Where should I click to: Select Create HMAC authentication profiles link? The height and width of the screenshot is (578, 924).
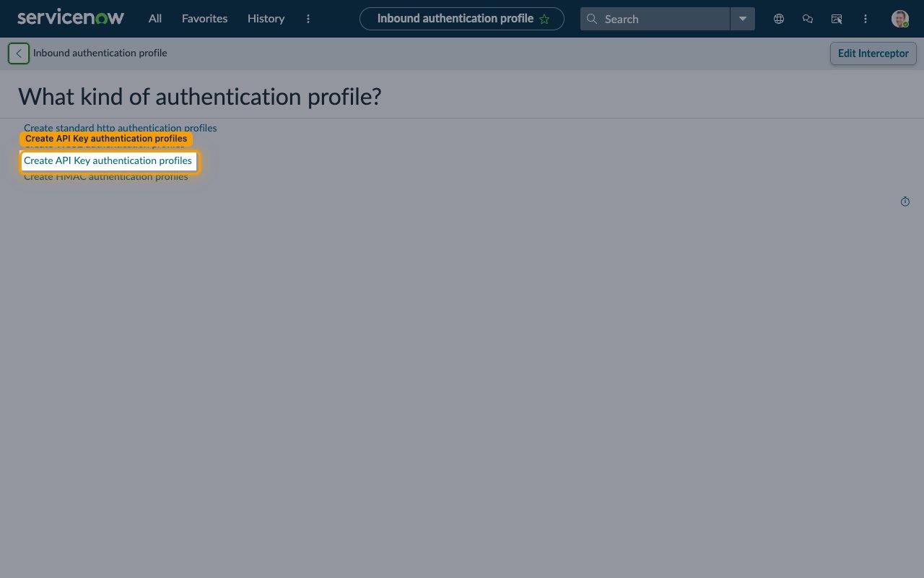pos(106,177)
